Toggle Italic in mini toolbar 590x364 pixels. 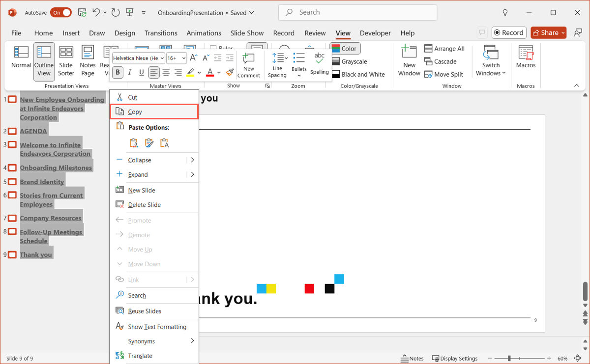click(x=130, y=72)
